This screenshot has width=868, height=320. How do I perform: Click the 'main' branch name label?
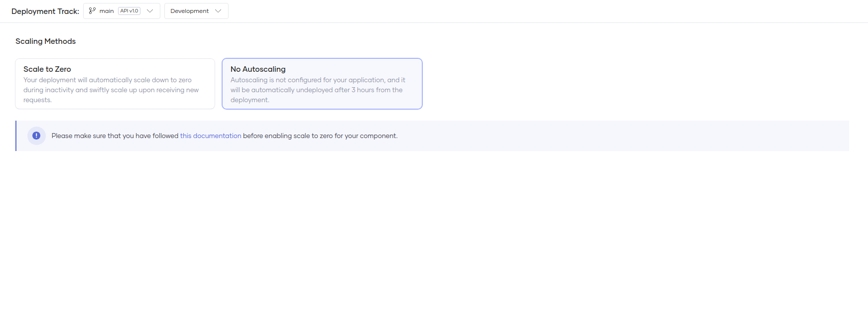tap(107, 11)
